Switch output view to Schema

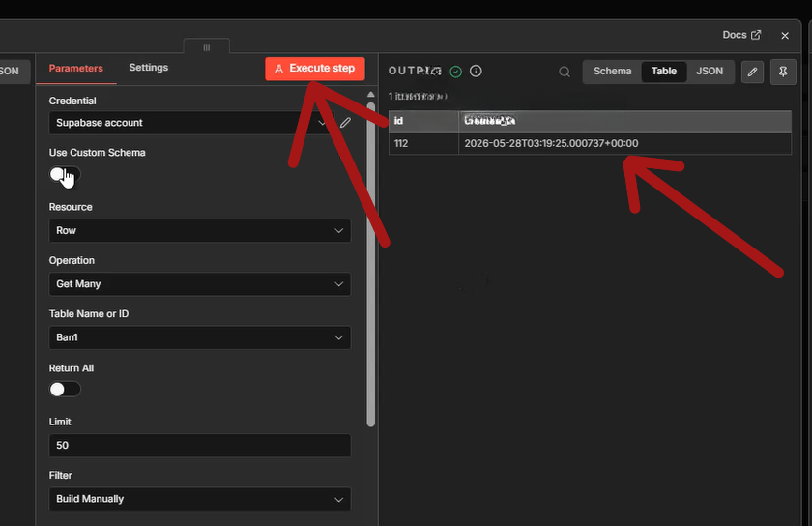[612, 71]
